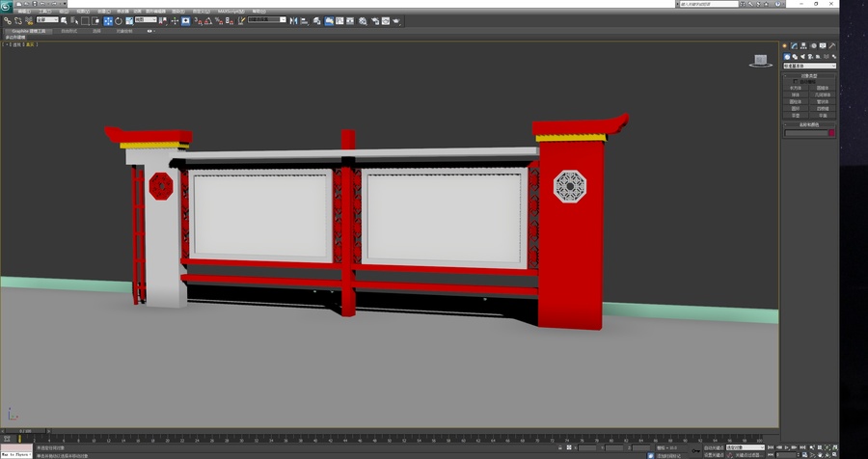Open the reference coordinate system dropdown
Image resolution: width=868 pixels, height=459 pixels.
[146, 20]
